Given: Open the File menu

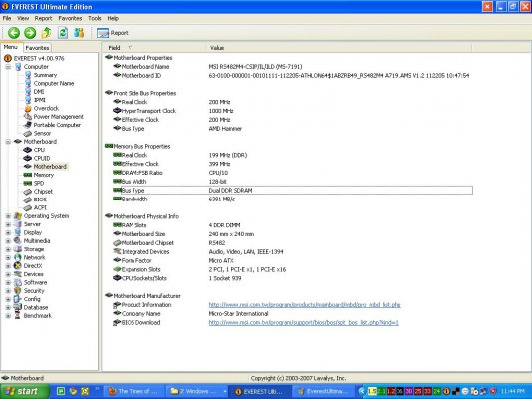Looking at the screenshot, I should [x=7, y=18].
